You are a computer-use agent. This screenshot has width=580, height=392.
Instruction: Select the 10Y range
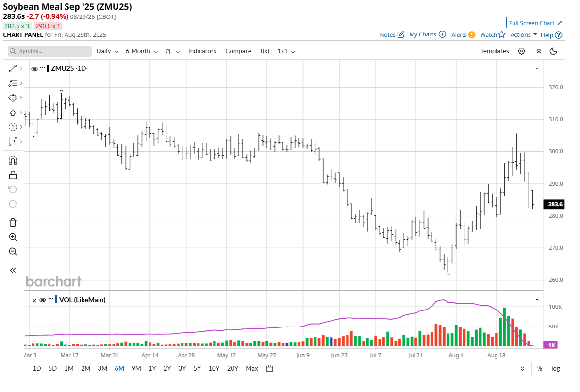214,369
